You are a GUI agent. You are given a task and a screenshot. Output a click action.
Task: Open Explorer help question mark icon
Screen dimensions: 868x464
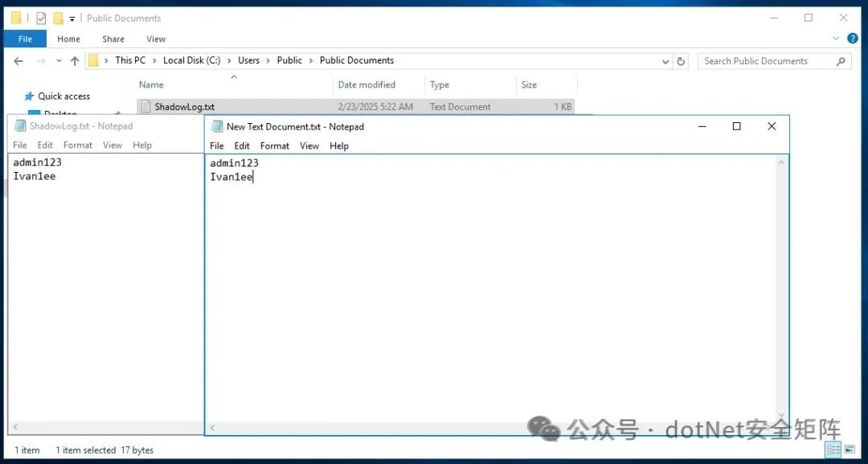pos(853,39)
